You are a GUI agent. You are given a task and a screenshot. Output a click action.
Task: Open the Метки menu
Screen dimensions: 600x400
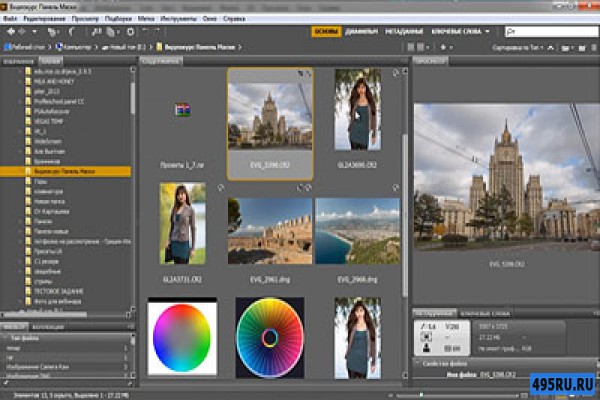pyautogui.click(x=146, y=19)
